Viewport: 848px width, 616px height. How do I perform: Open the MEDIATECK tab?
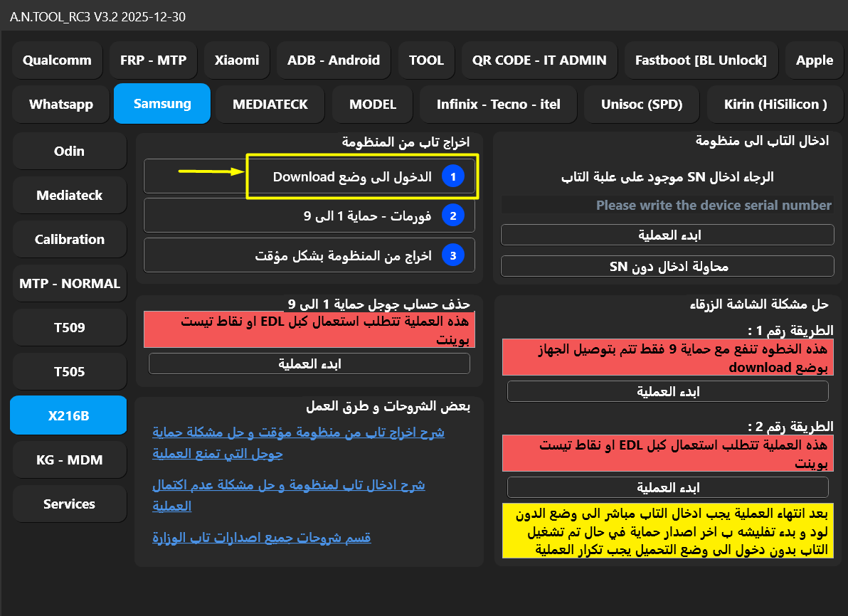coord(270,104)
